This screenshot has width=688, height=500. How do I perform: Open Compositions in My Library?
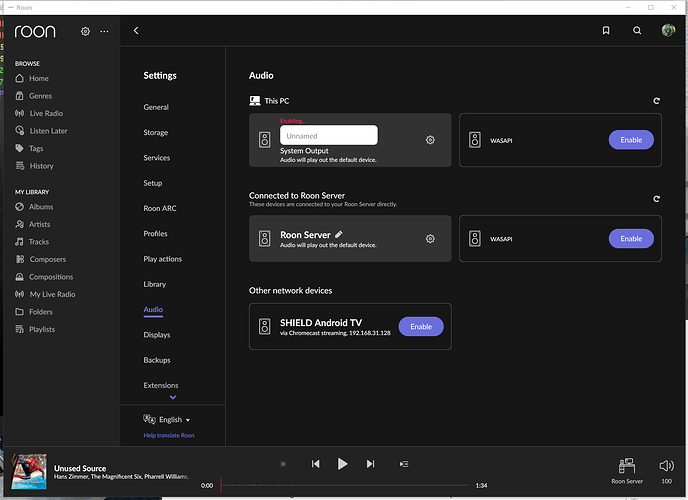(x=44, y=277)
